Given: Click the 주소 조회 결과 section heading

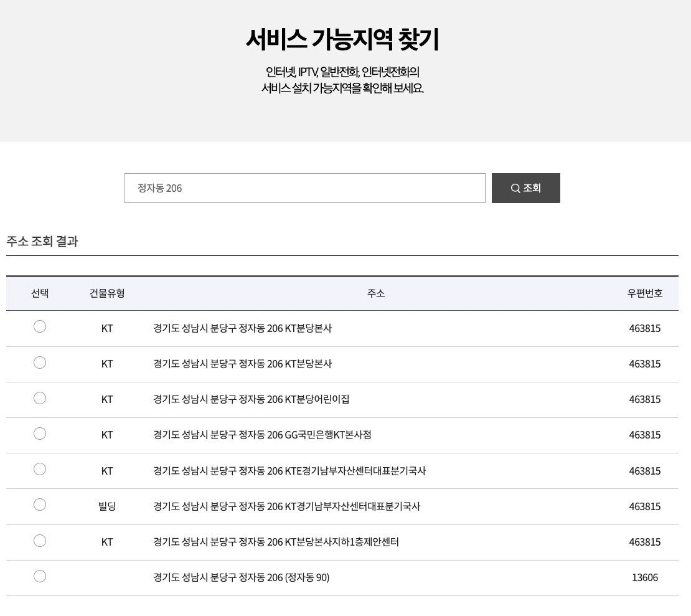Looking at the screenshot, I should point(42,242).
